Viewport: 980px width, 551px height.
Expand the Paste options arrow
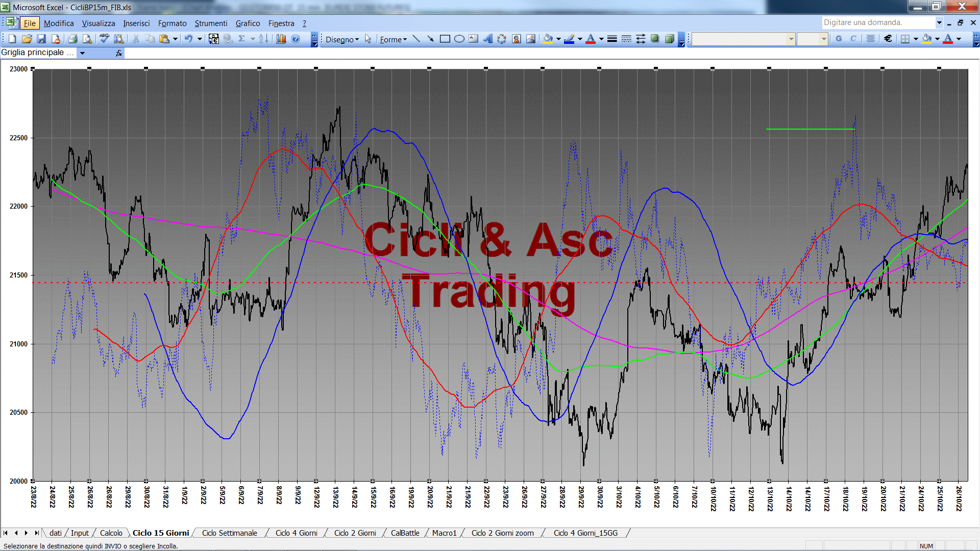[x=175, y=39]
